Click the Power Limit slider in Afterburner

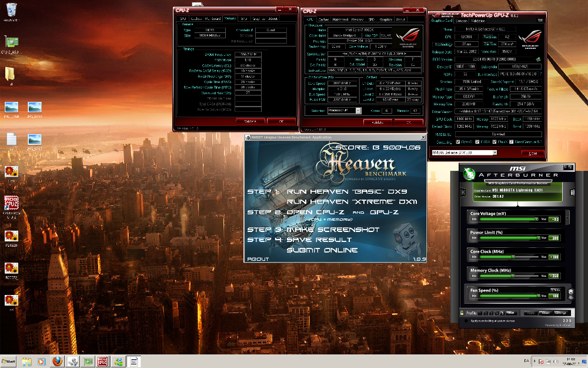(509, 238)
